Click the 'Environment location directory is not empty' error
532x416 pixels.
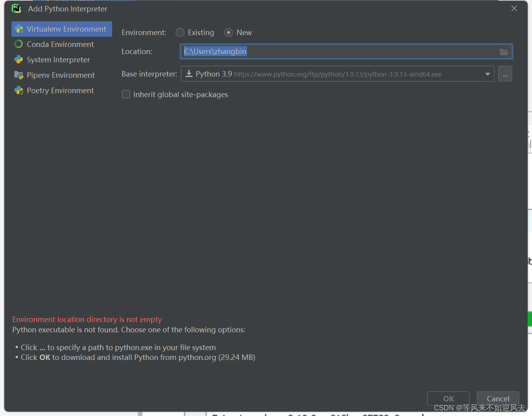click(87, 319)
